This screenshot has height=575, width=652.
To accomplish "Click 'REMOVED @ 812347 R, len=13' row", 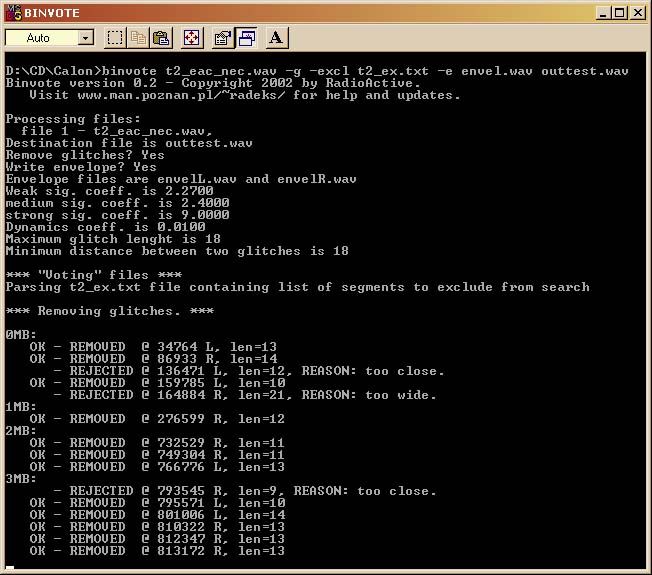I will (x=157, y=540).
